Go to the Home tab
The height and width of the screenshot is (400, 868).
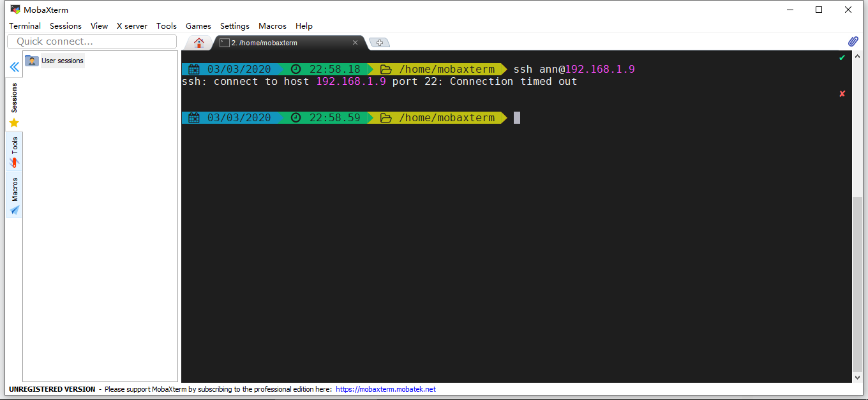click(x=199, y=43)
